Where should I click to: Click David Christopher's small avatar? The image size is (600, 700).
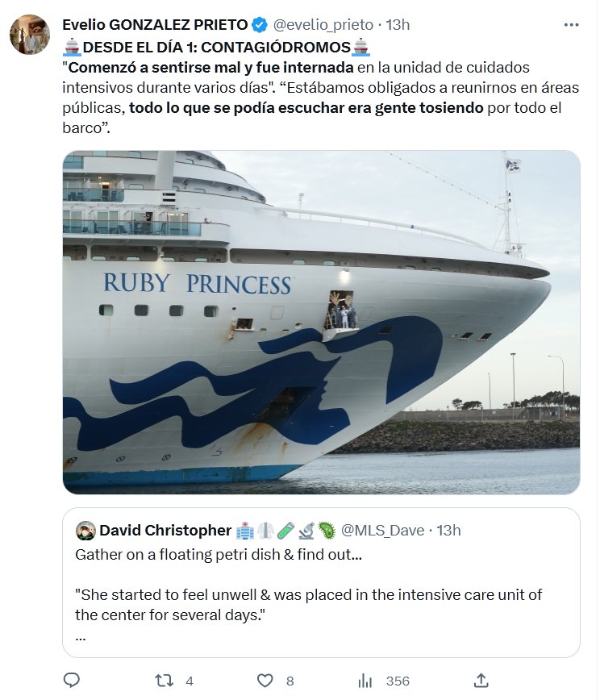tap(85, 530)
